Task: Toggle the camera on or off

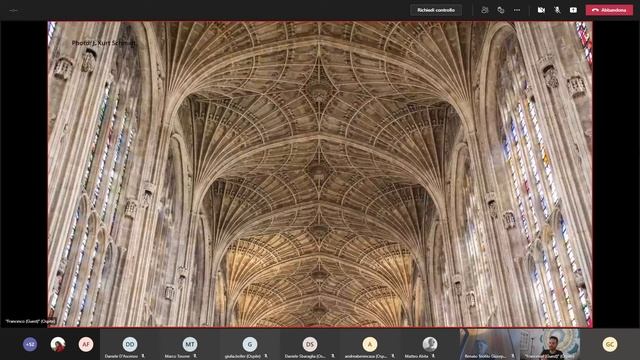Action: pyautogui.click(x=541, y=10)
